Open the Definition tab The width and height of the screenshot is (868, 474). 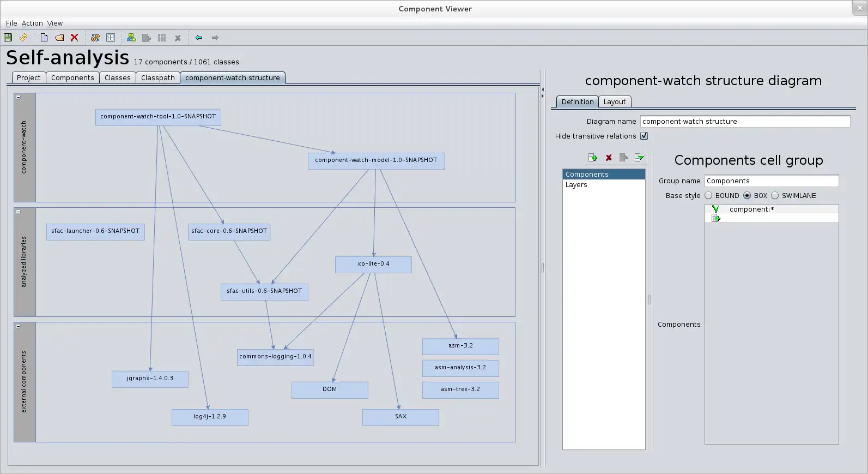pyautogui.click(x=578, y=102)
